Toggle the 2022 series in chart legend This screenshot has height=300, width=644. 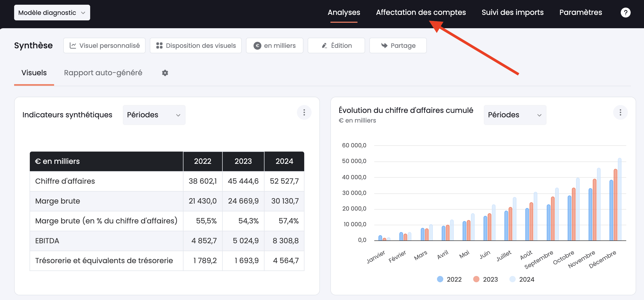click(449, 279)
